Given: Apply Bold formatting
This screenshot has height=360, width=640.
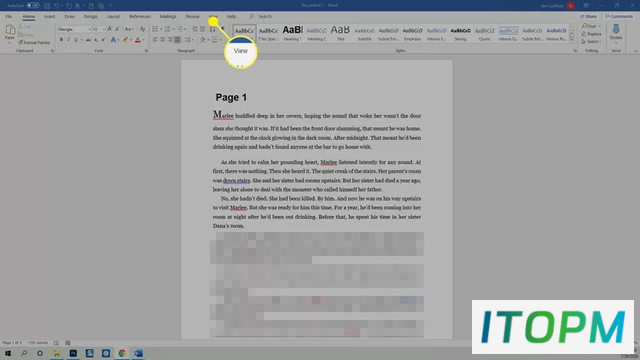Looking at the screenshot, I should point(61,40).
